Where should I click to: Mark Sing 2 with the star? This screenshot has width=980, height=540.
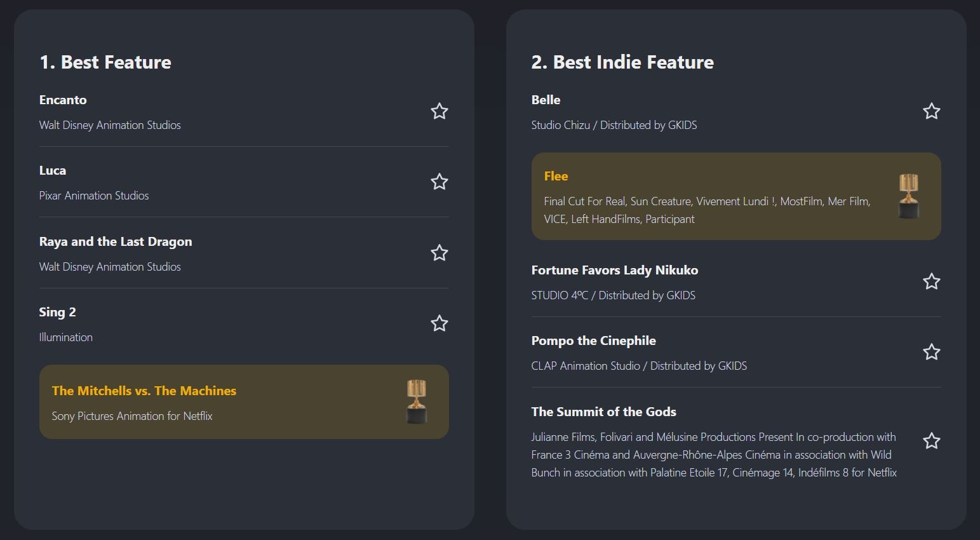tap(439, 324)
